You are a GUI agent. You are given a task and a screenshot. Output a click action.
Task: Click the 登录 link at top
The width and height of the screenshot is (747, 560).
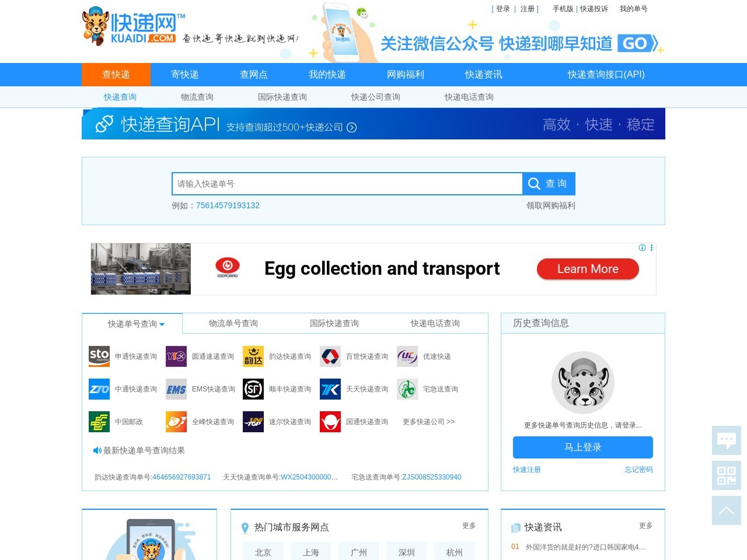coord(503,9)
